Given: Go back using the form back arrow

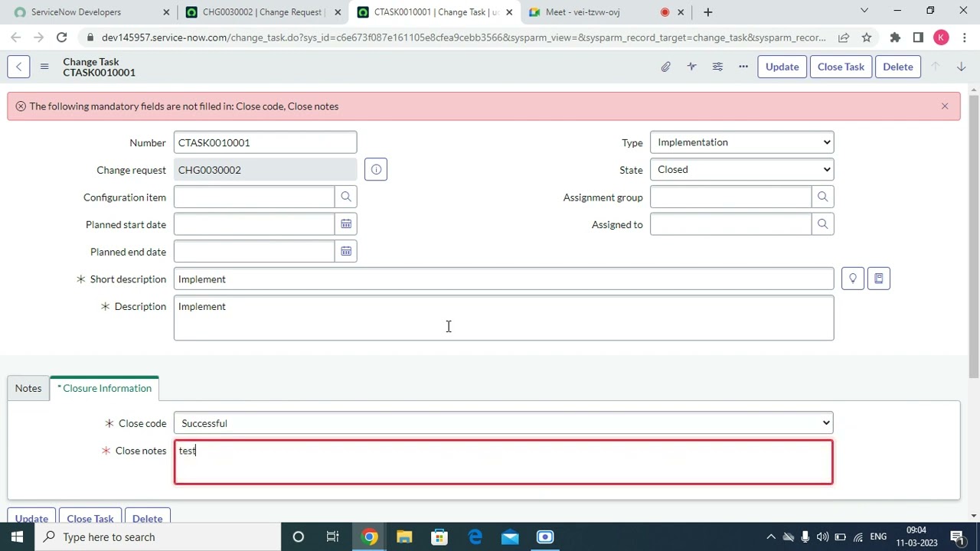Looking at the screenshot, I should coord(18,67).
